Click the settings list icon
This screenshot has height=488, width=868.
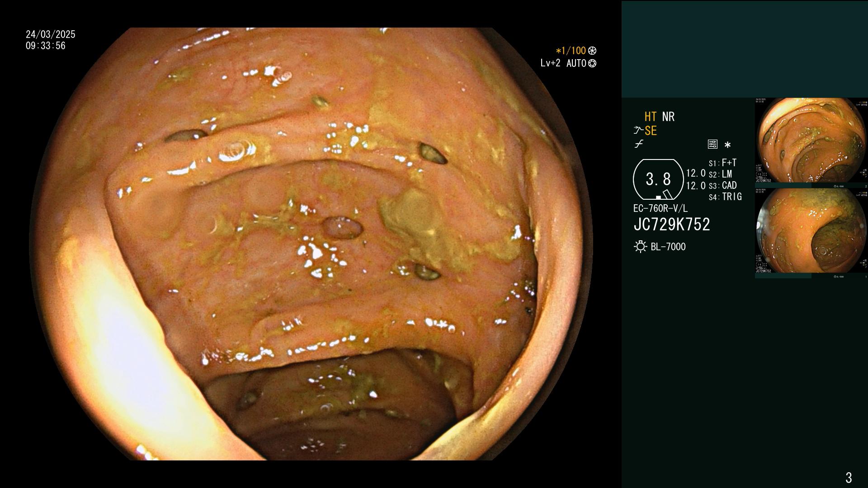coord(712,145)
